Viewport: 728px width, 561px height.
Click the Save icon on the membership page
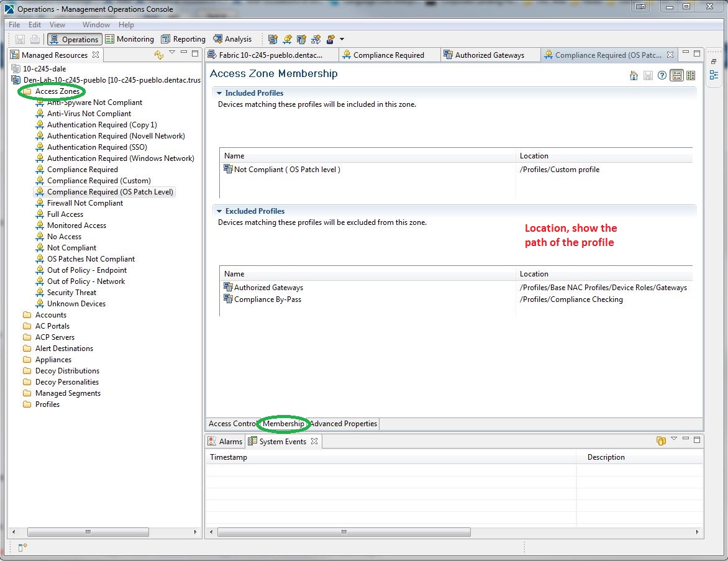(x=647, y=75)
